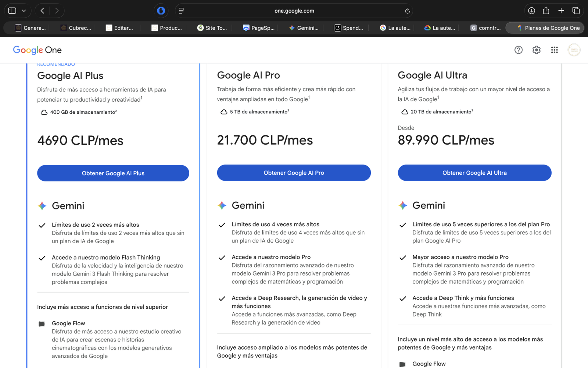Click the "Google AI Pro" plan heading

click(x=248, y=75)
